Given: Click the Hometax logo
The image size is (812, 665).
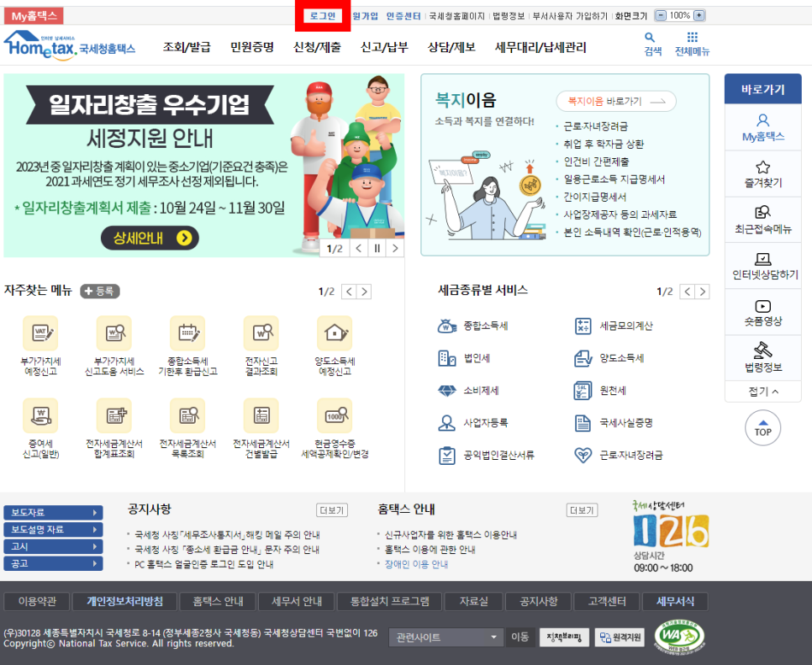Looking at the screenshot, I should tap(70, 46).
